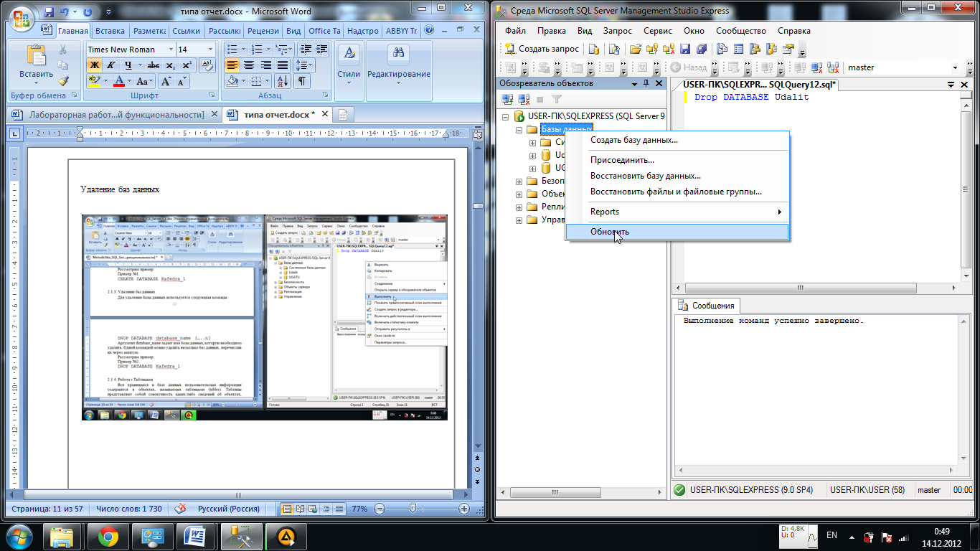The width and height of the screenshot is (980, 551).
Task: Click Google Chrome in the taskbar
Action: (x=108, y=537)
